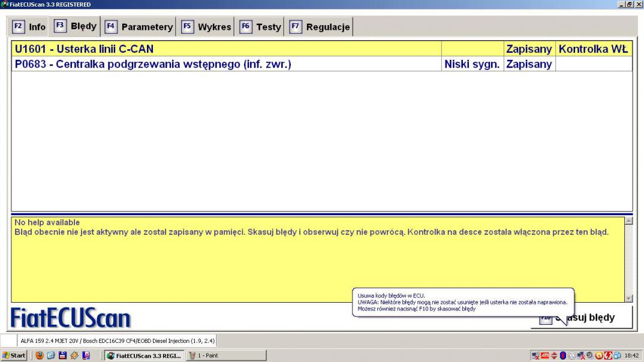Click 'Kontrolka WŁ' cell of U1601 row
Screen dimensions: 644x362
pyautogui.click(x=593, y=49)
